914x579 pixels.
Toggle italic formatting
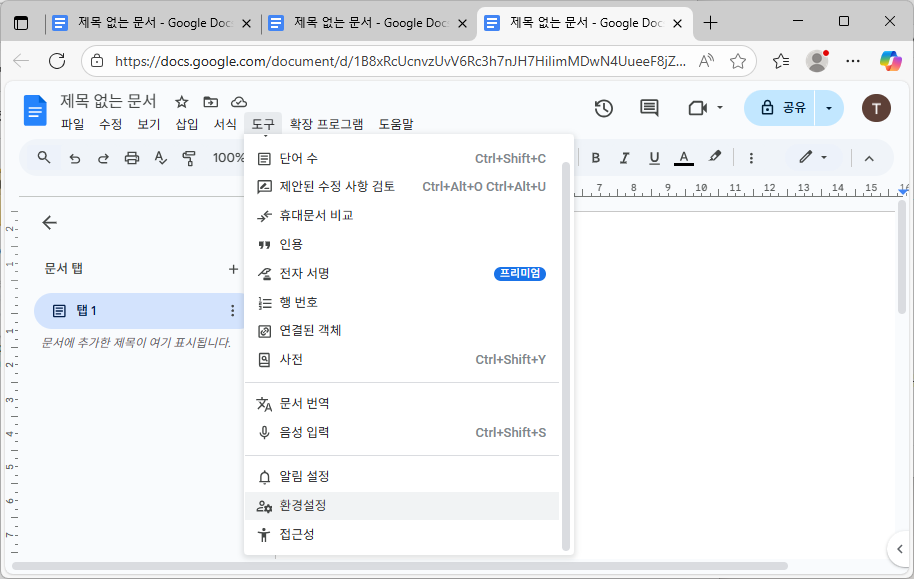[625, 157]
